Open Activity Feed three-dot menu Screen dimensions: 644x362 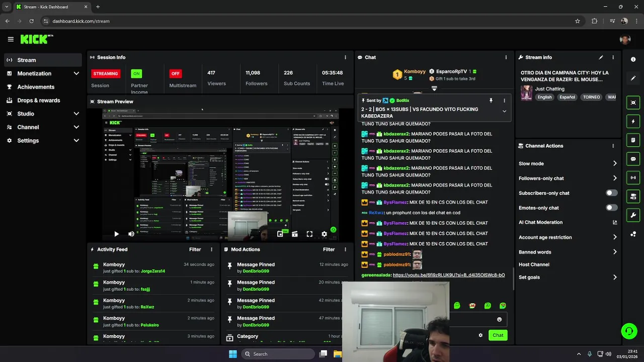[211, 249]
